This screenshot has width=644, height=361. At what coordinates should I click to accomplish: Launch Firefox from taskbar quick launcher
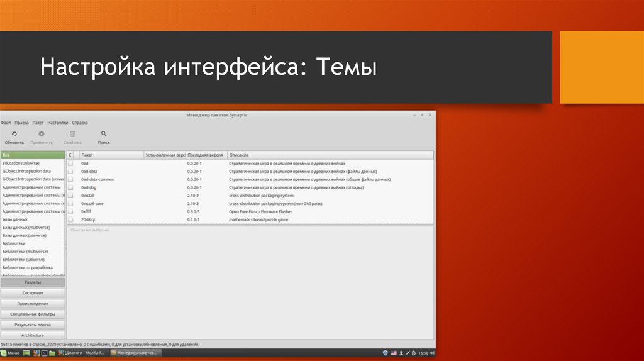click(x=36, y=353)
